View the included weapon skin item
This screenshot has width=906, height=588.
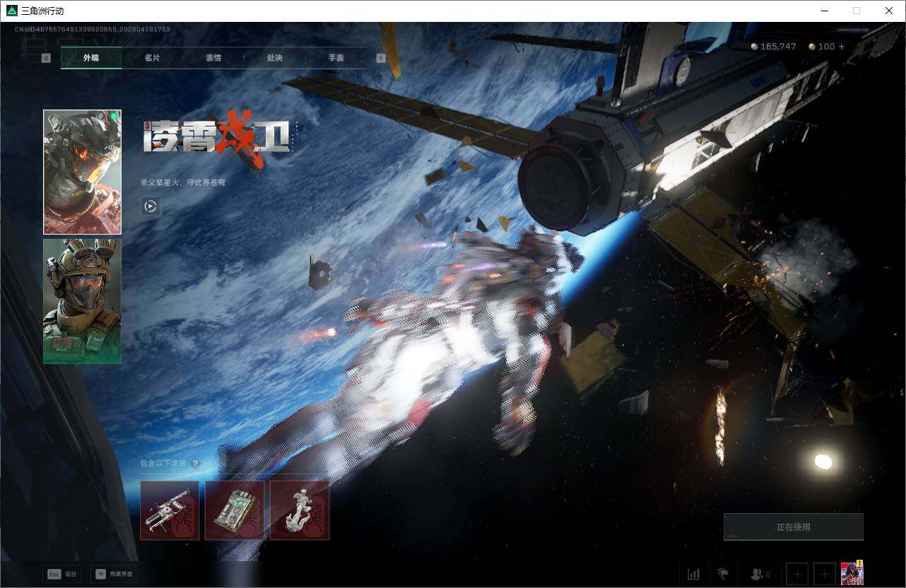pos(170,510)
